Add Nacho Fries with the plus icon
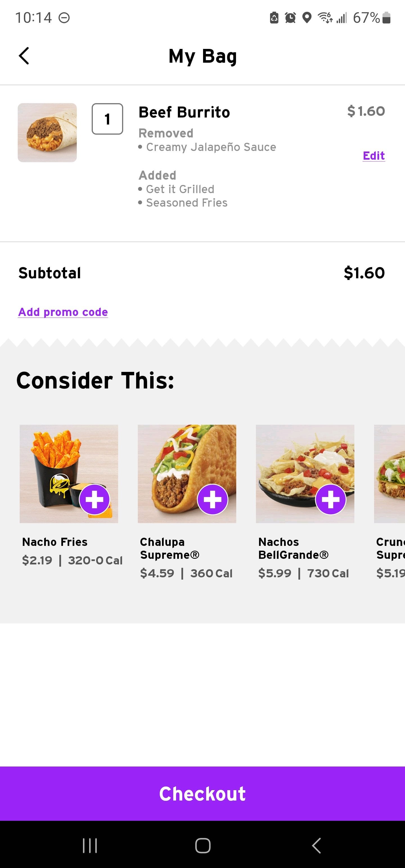The height and width of the screenshot is (868, 405). (94, 499)
